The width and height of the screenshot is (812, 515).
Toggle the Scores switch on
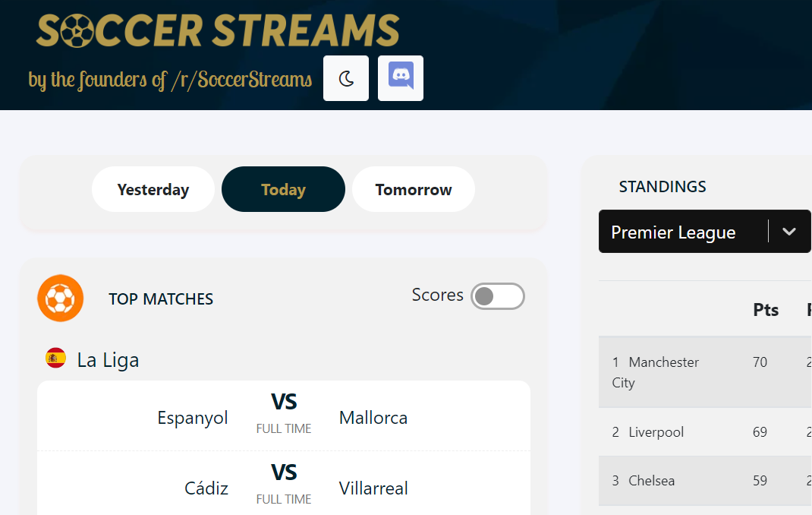coord(498,296)
